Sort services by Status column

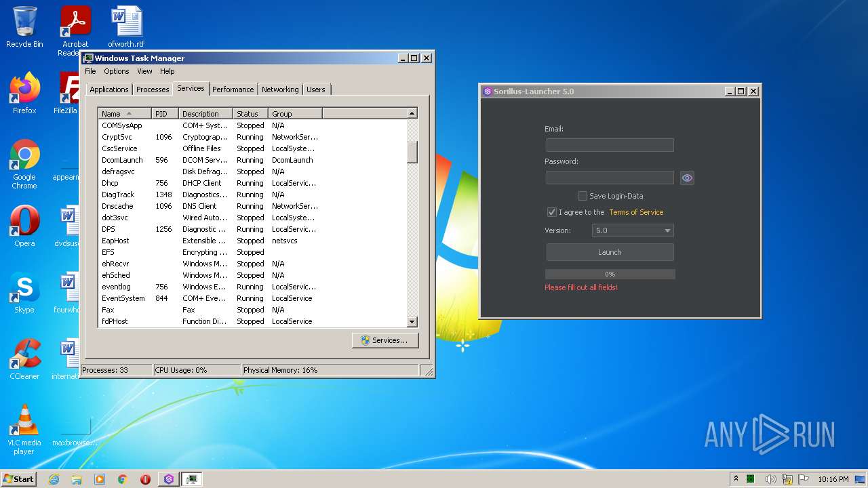(250, 114)
